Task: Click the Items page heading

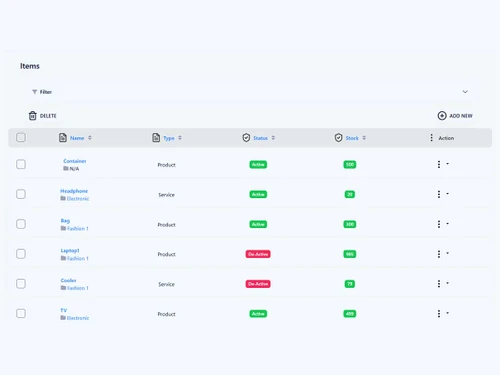Action: (30, 66)
